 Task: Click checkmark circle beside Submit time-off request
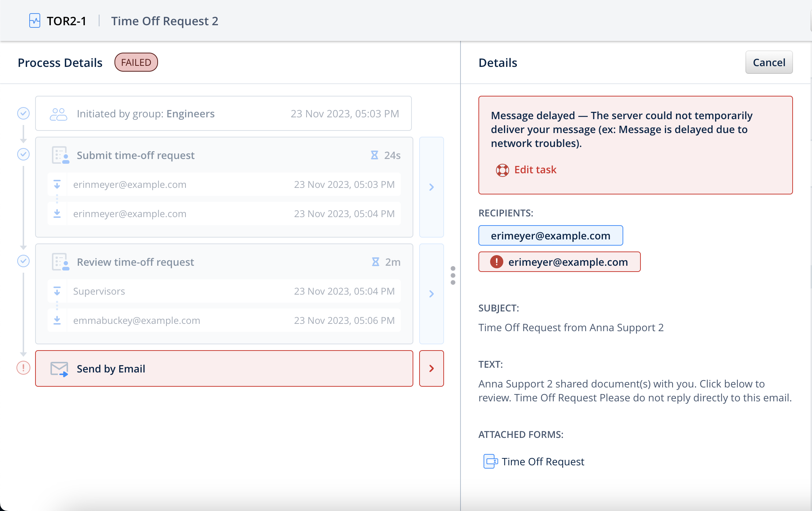click(x=23, y=154)
